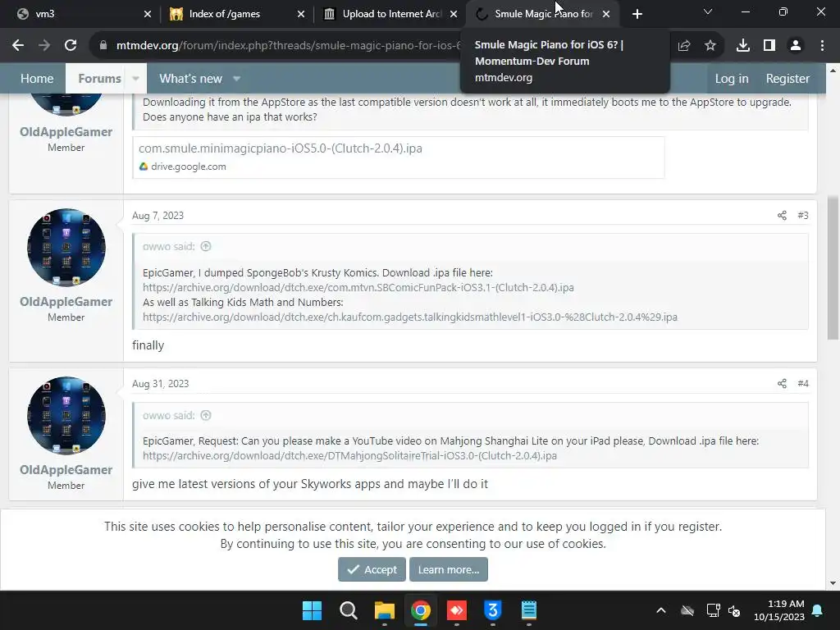Viewport: 840px width, 630px height.
Task: Jump to quoted owwo post in post #4
Action: coord(206,415)
